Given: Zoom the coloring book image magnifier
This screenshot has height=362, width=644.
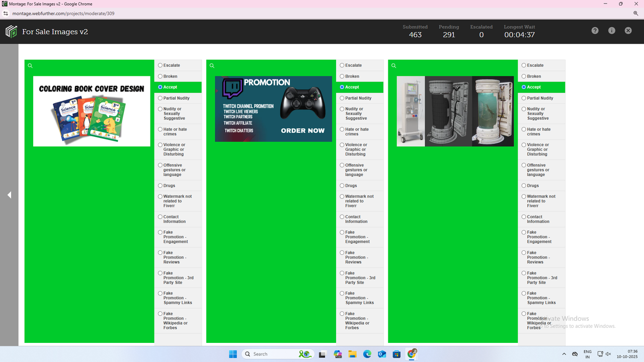Looking at the screenshot, I should [30, 66].
